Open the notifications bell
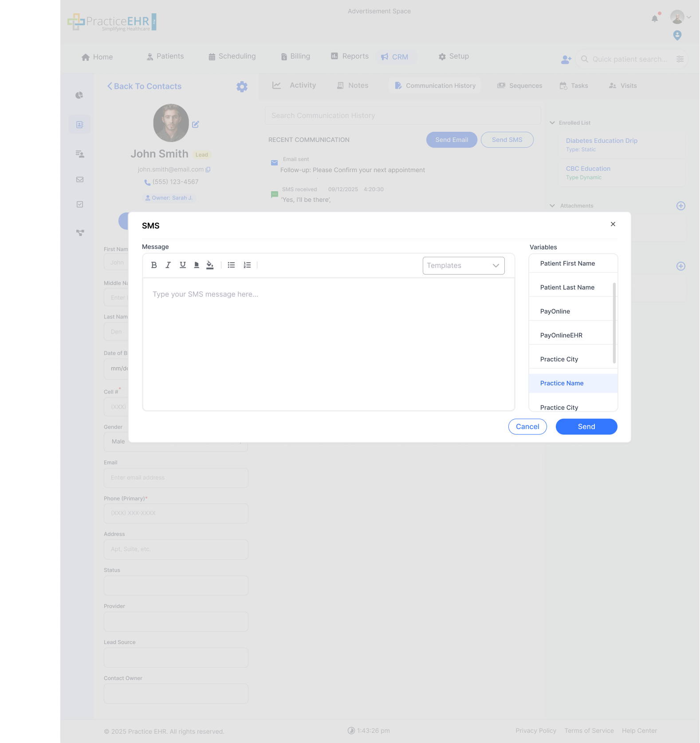 coord(655,19)
